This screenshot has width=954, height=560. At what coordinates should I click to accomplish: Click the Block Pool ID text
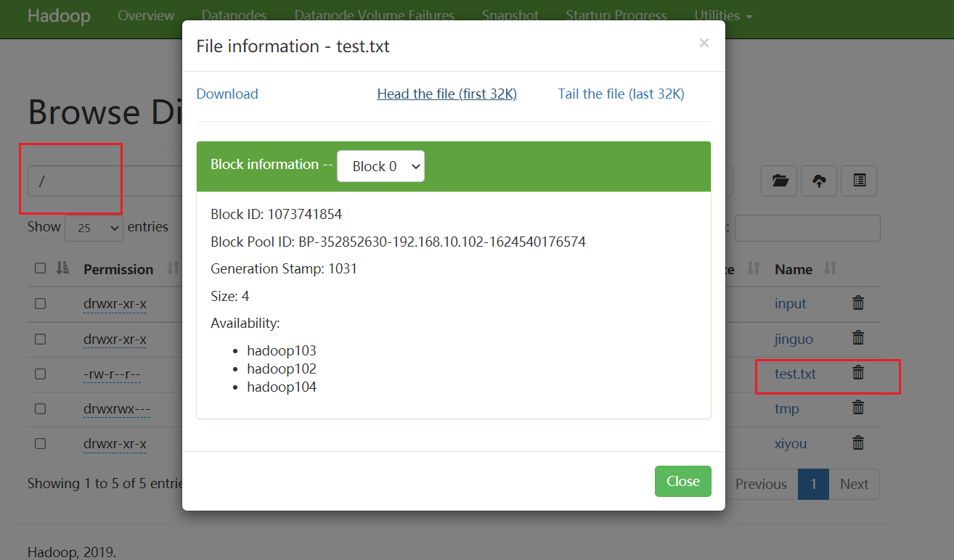(x=398, y=242)
